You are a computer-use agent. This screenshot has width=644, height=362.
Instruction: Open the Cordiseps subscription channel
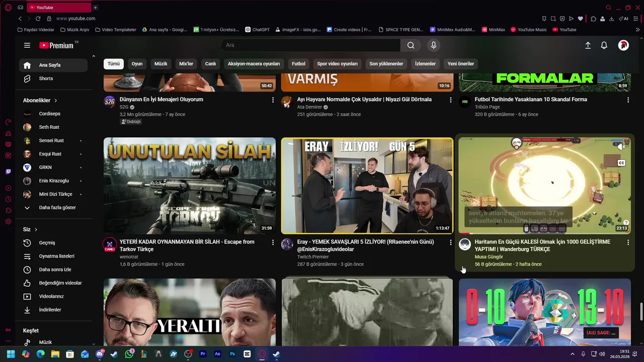point(53,114)
